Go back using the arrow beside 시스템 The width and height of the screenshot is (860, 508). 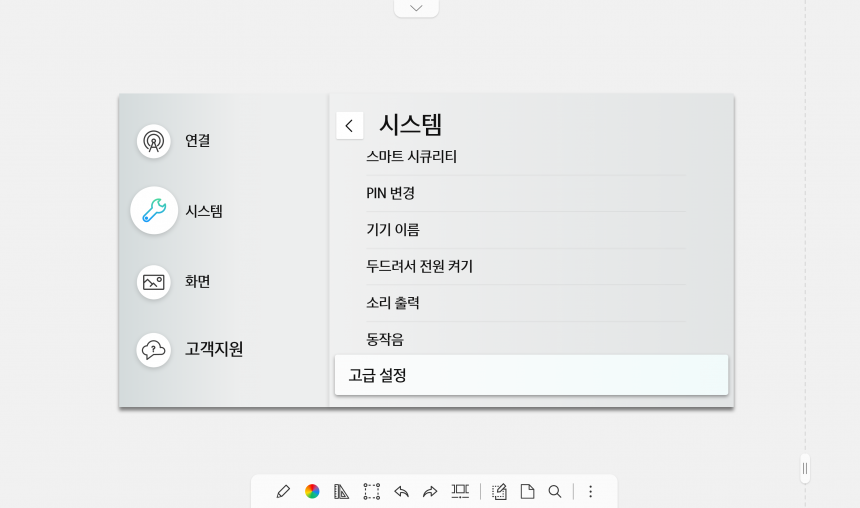[x=349, y=126]
